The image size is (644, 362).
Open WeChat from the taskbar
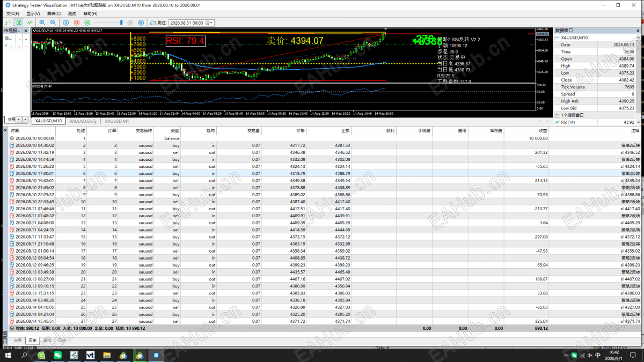tap(57, 355)
